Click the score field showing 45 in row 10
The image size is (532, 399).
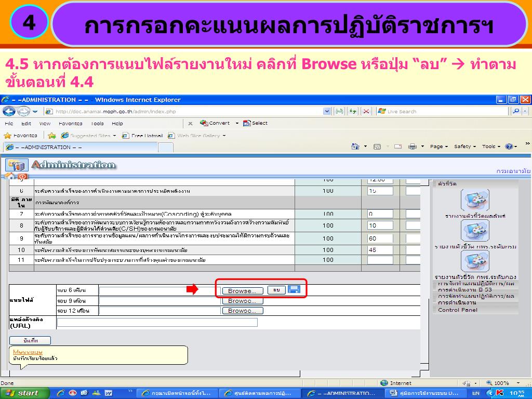coord(380,250)
